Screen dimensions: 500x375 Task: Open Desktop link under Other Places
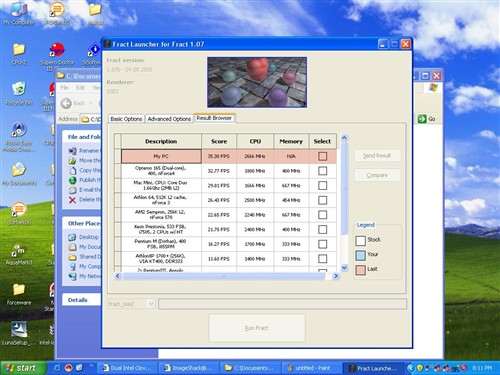pos(89,237)
